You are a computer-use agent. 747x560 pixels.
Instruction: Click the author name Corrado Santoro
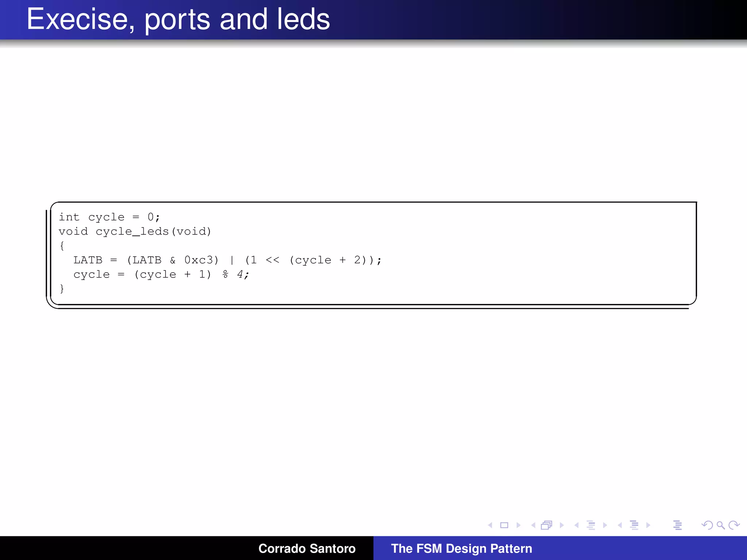pos(307,548)
